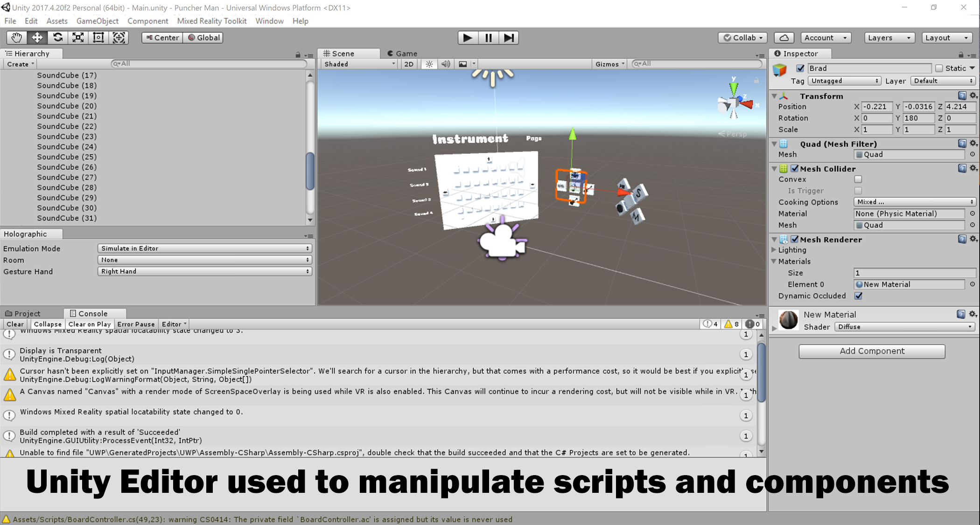Enable the Convex checkbox
980x525 pixels.
858,179
